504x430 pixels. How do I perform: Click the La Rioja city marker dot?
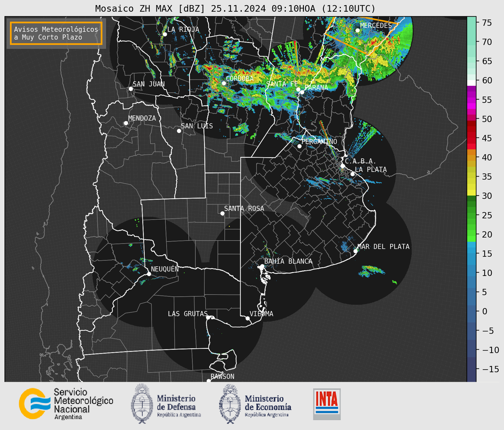point(165,34)
